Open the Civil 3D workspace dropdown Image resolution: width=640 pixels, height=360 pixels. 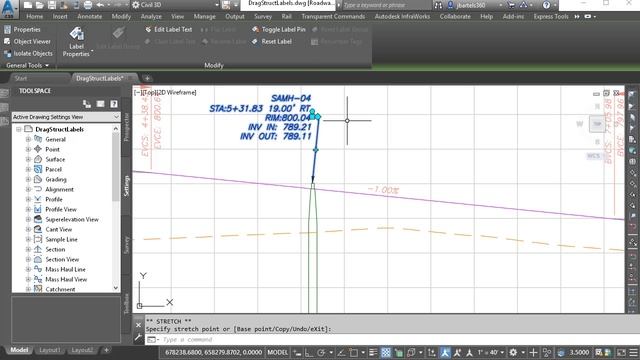(x=177, y=5)
